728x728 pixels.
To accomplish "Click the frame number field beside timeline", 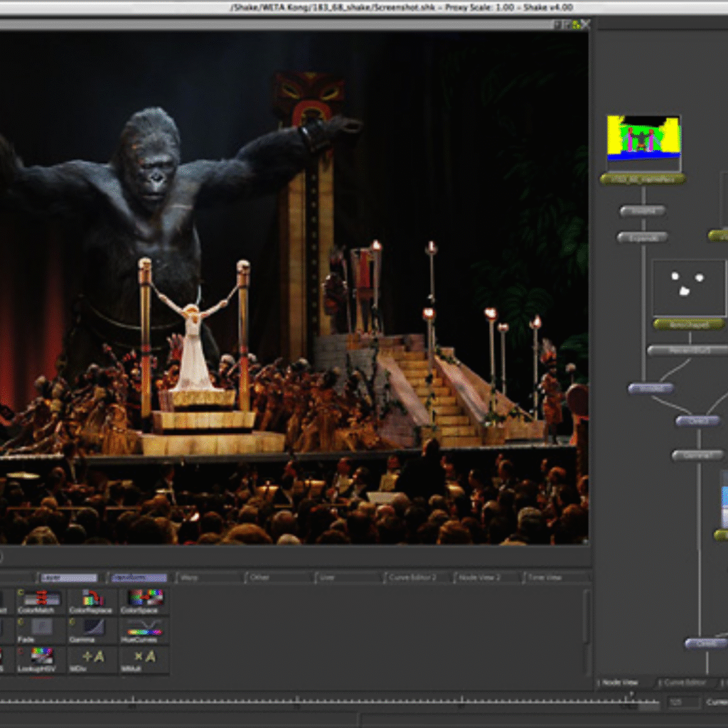I will click(x=683, y=703).
